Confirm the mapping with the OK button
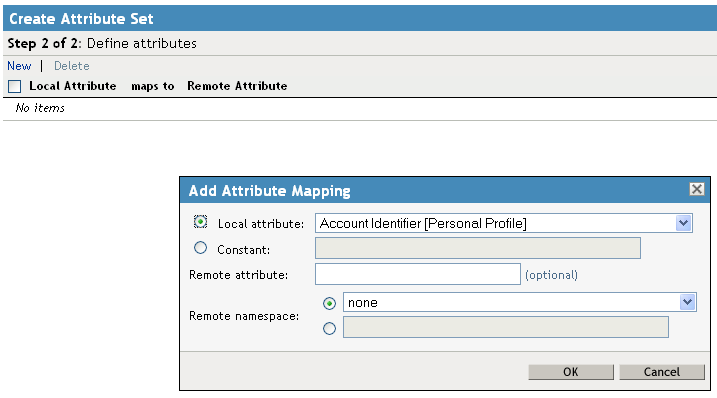The image size is (717, 398). 571,372
